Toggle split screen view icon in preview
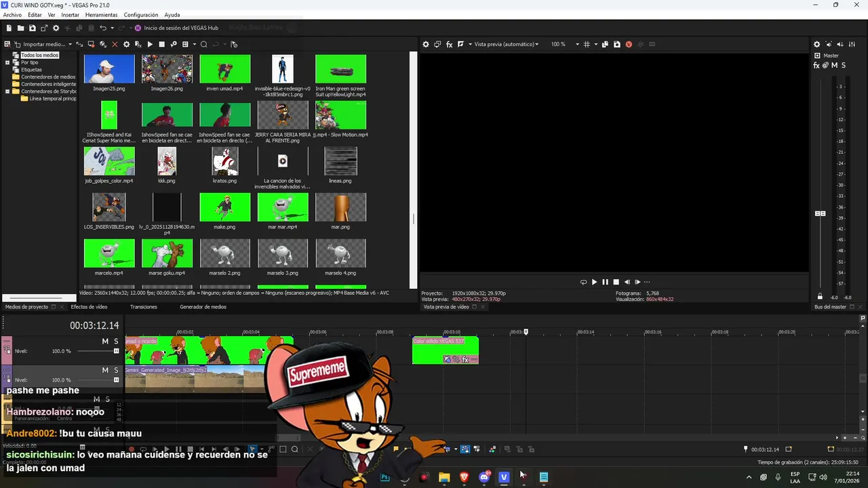The height and width of the screenshot is (488, 868). tap(461, 44)
